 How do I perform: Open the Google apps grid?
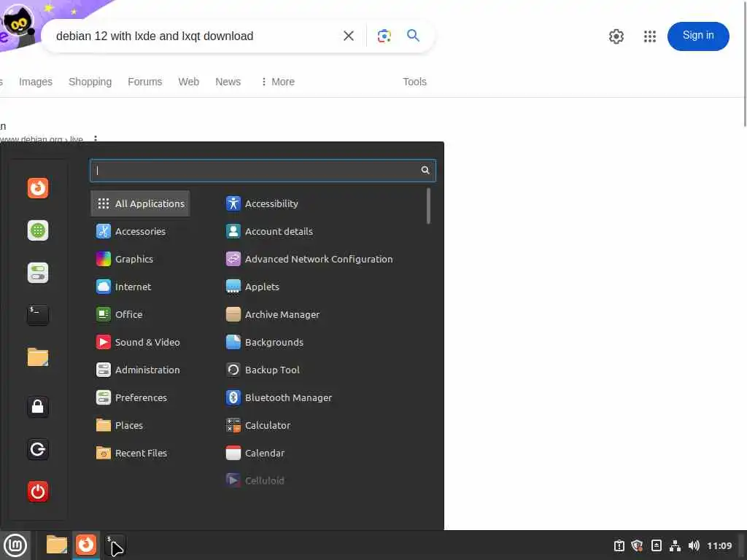click(650, 36)
